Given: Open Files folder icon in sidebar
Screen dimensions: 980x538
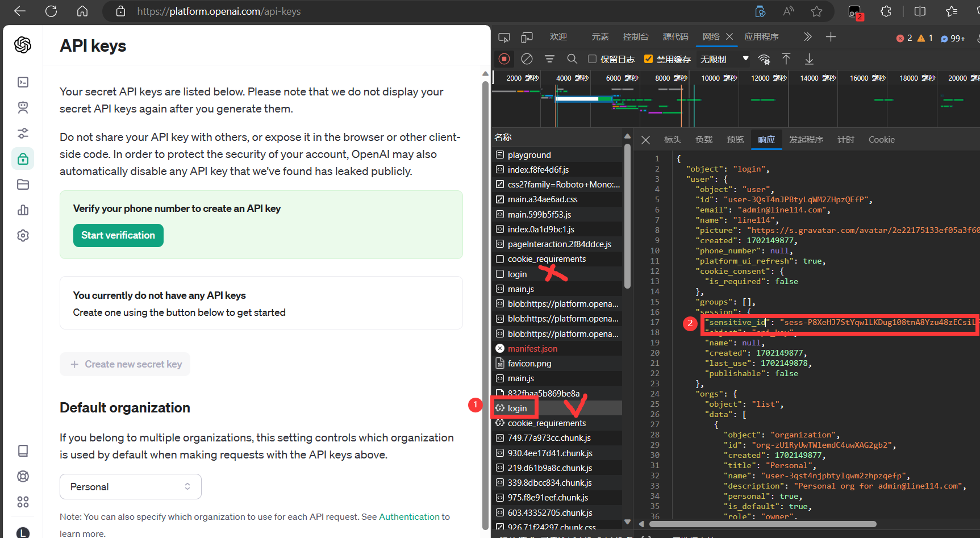Looking at the screenshot, I should [x=23, y=185].
